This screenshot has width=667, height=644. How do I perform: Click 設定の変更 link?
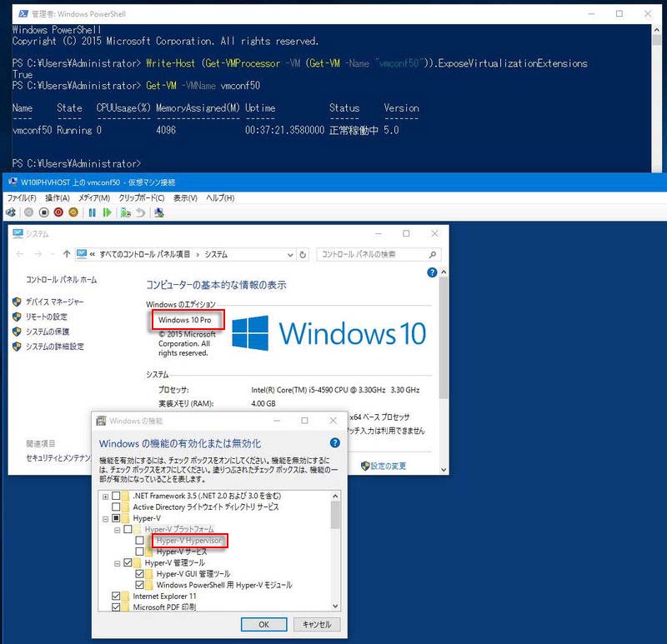pyautogui.click(x=388, y=466)
